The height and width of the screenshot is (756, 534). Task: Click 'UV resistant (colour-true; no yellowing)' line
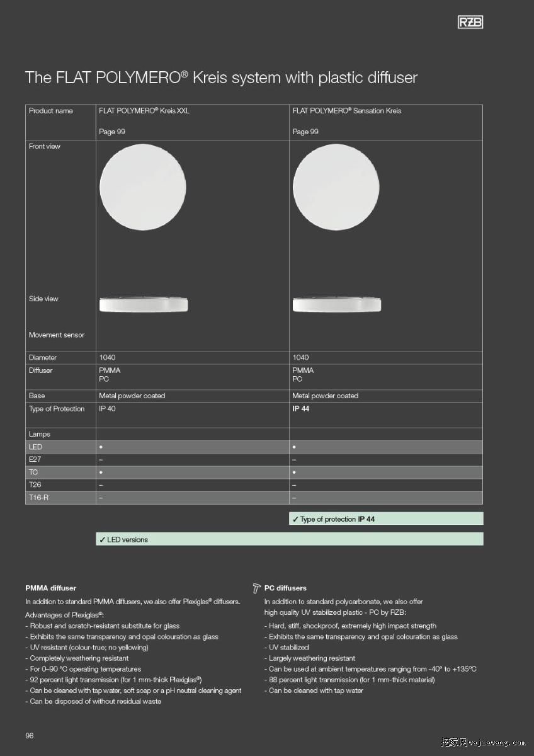87,648
